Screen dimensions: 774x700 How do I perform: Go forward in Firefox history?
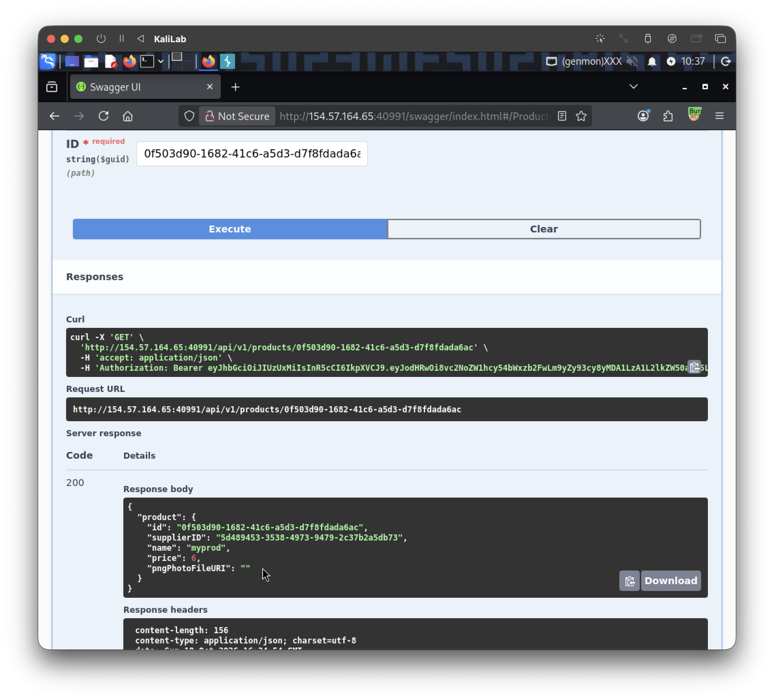point(79,116)
